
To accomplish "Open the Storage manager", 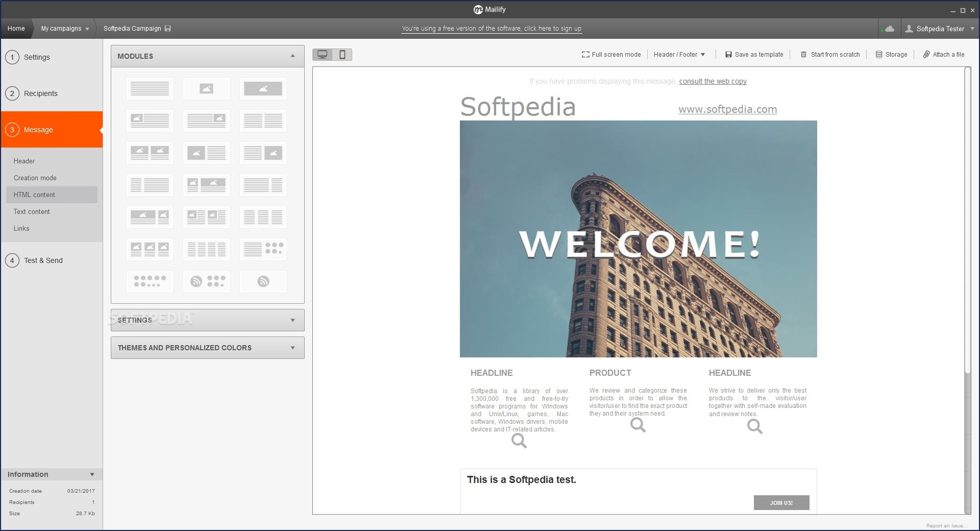I will 891,55.
